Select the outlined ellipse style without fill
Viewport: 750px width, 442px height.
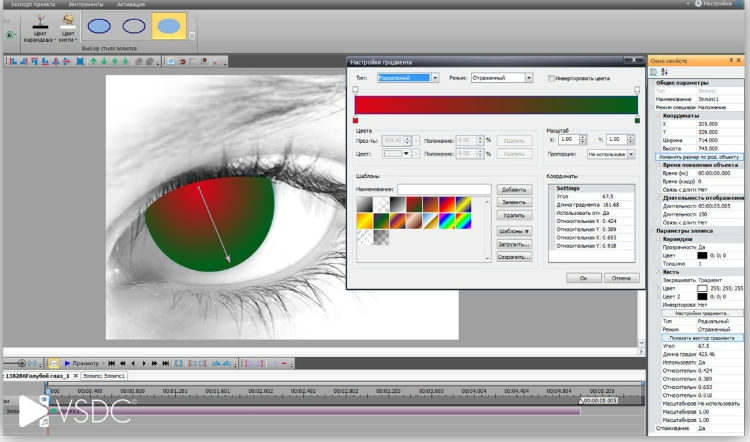(133, 26)
